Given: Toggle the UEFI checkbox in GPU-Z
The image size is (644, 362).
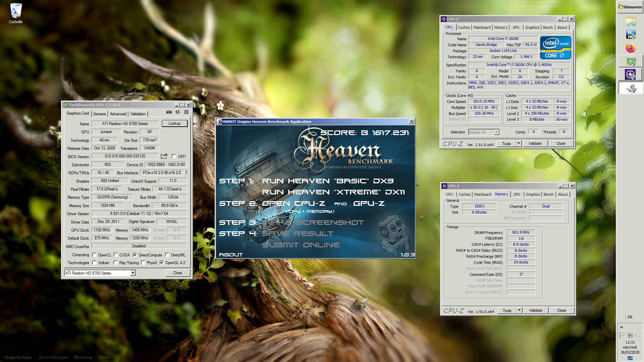Looking at the screenshot, I should pos(174,156).
